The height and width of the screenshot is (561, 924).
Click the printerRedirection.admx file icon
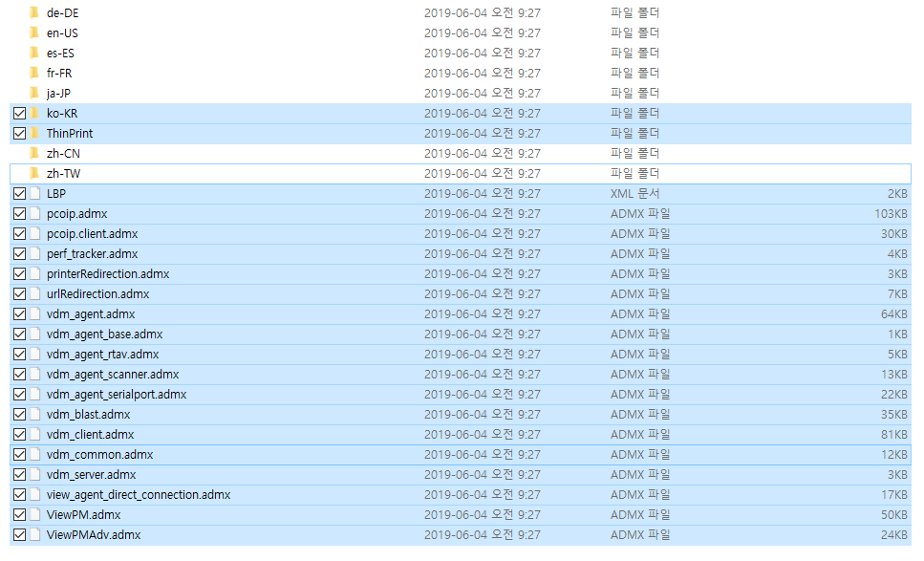tap(35, 273)
